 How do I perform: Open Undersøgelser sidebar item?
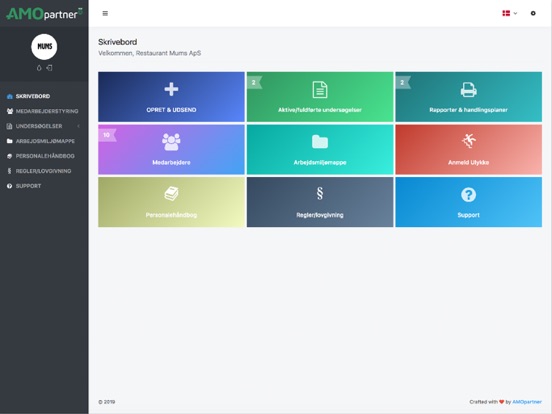[x=39, y=126]
